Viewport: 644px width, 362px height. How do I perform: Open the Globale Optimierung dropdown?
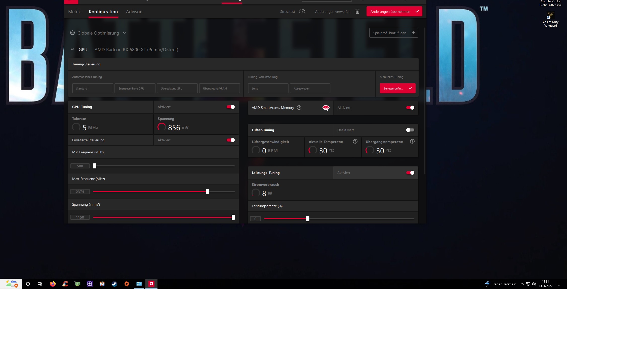124,33
